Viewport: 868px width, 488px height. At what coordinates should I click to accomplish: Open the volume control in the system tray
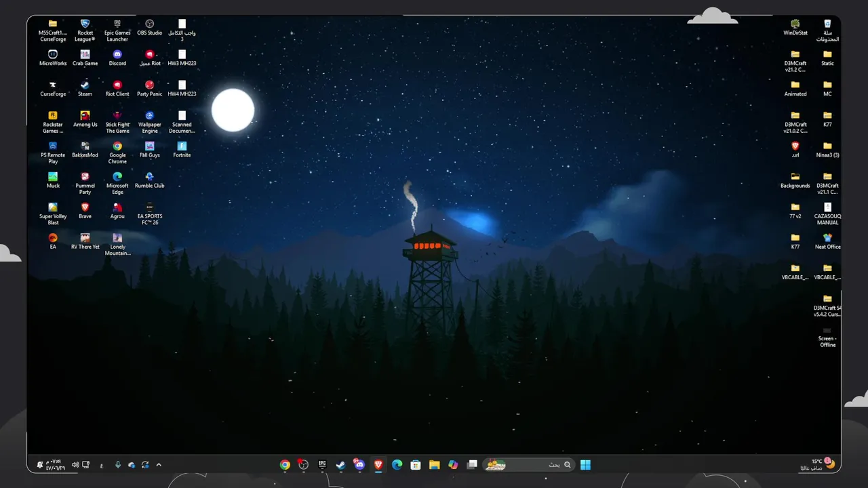75,465
